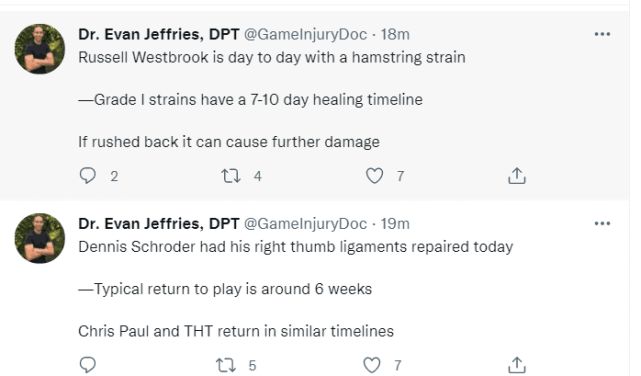The height and width of the screenshot is (376, 641).
Task: Open Dr. Evan Jeffries, DPT name on Westbrook tweet
Action: tap(159, 34)
